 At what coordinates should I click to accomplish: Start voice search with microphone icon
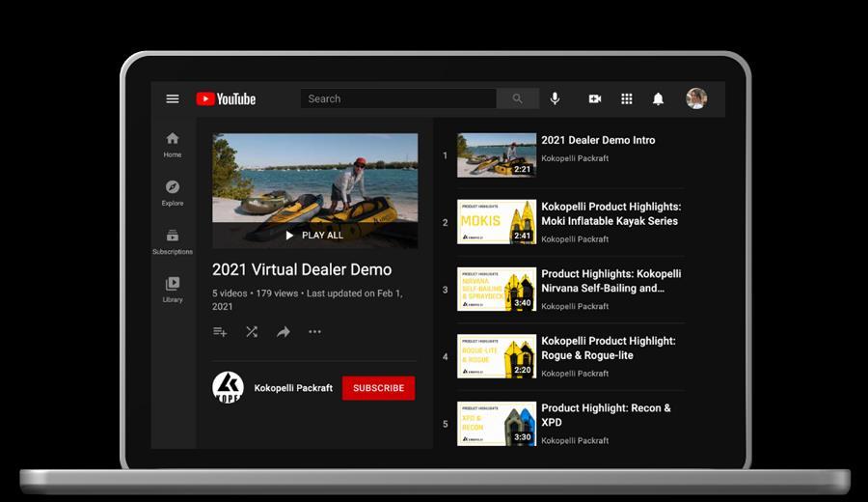coord(555,98)
